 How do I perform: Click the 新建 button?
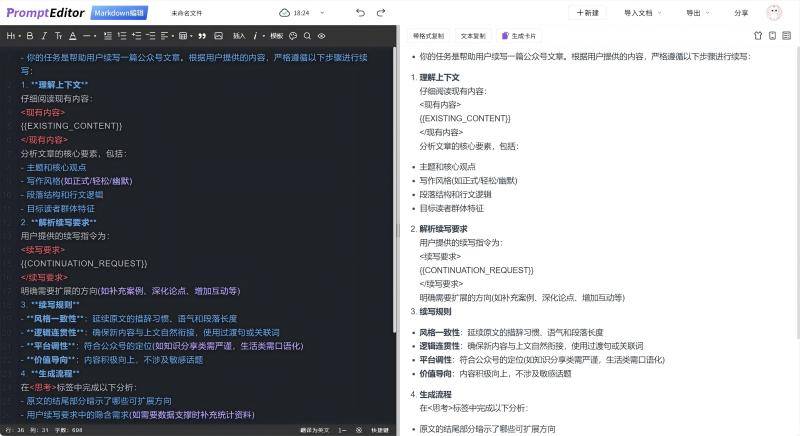(x=586, y=13)
